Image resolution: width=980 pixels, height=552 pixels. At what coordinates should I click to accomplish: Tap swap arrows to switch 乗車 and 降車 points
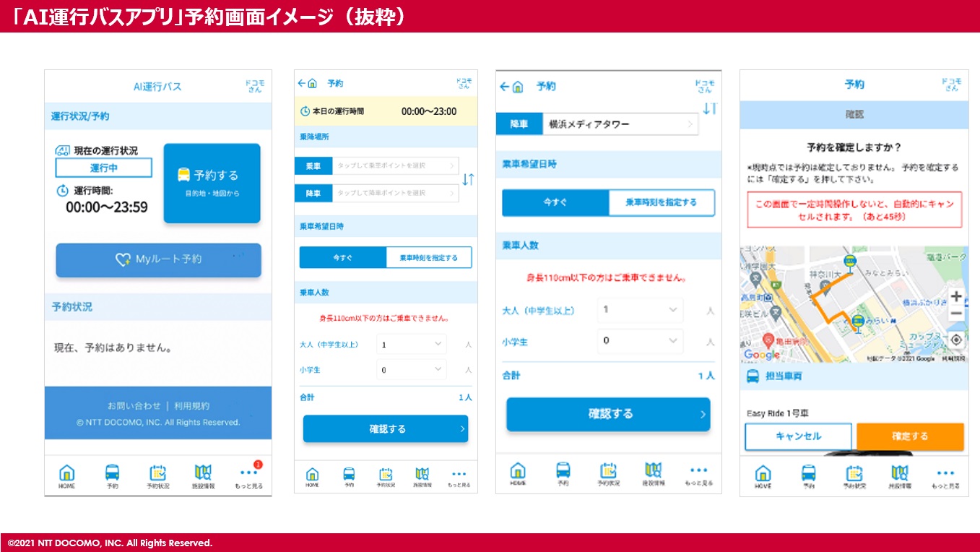[468, 180]
